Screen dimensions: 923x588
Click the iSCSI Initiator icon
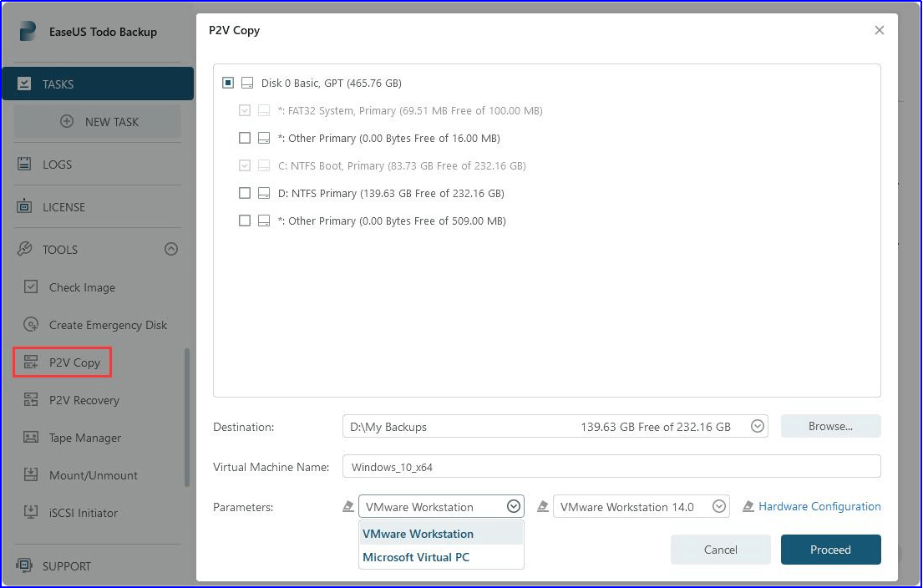31,512
